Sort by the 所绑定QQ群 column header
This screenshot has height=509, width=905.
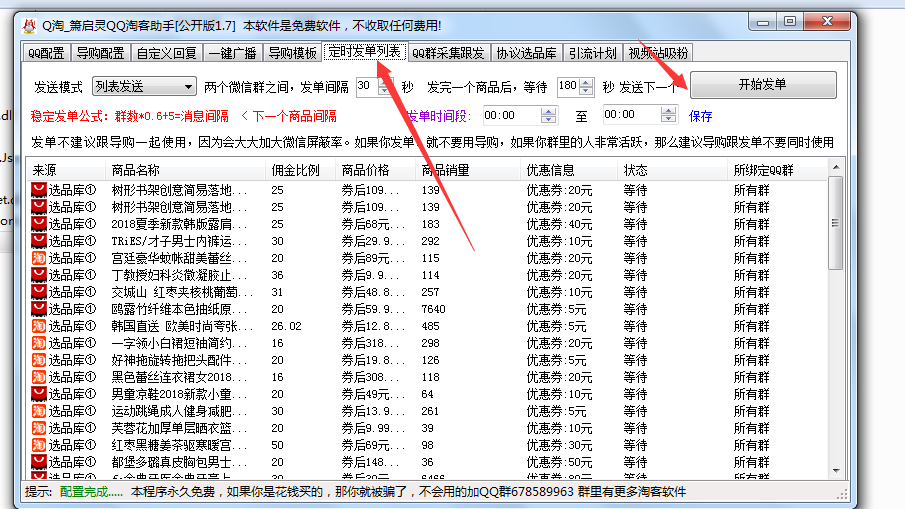(x=777, y=170)
